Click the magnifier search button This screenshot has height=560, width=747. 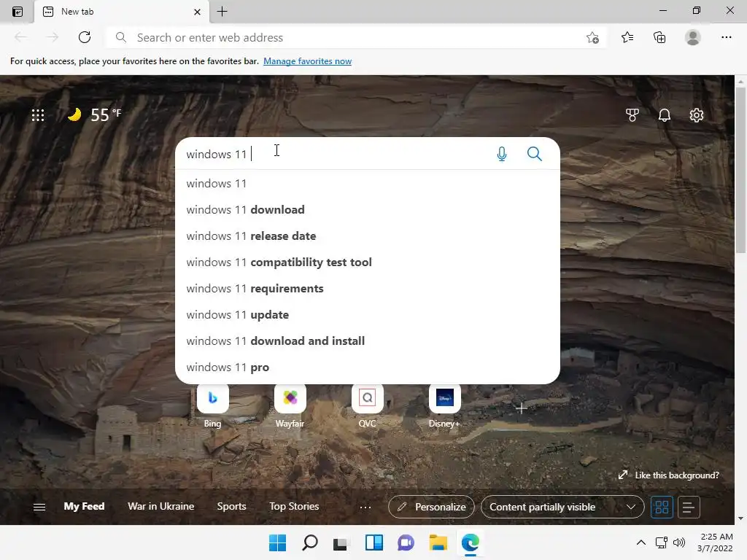[535, 154]
